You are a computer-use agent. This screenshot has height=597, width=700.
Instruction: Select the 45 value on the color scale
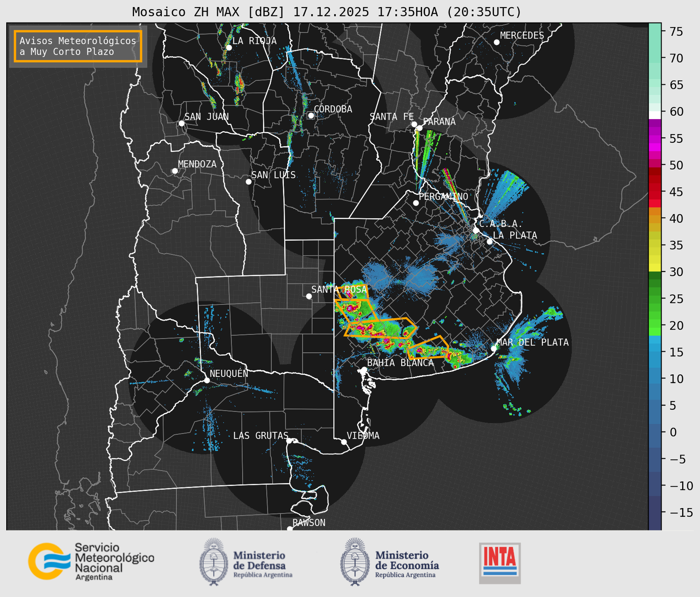tap(676, 192)
